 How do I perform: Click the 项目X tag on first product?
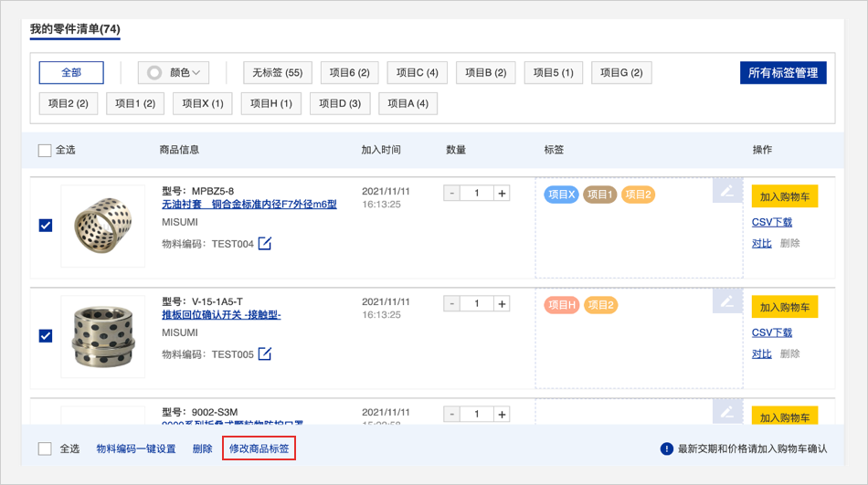click(561, 195)
